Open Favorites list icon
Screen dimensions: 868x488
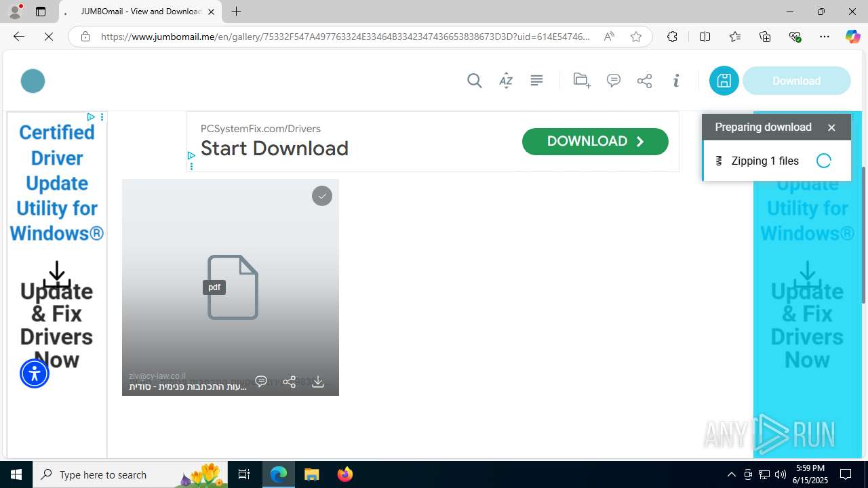735,37
